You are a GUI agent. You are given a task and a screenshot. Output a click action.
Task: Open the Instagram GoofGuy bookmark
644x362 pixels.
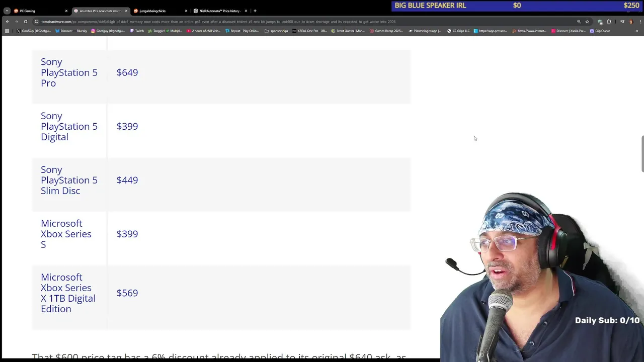pyautogui.click(x=108, y=31)
